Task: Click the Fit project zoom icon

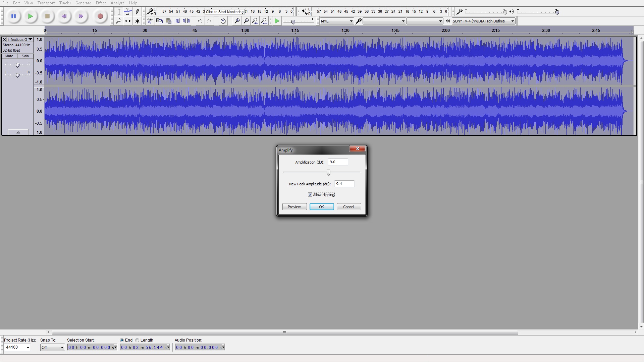Action: [x=264, y=21]
